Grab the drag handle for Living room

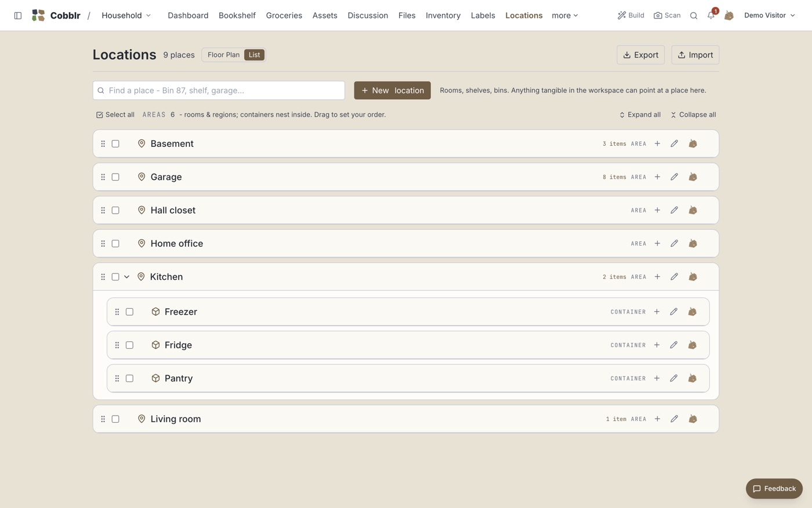click(x=103, y=419)
